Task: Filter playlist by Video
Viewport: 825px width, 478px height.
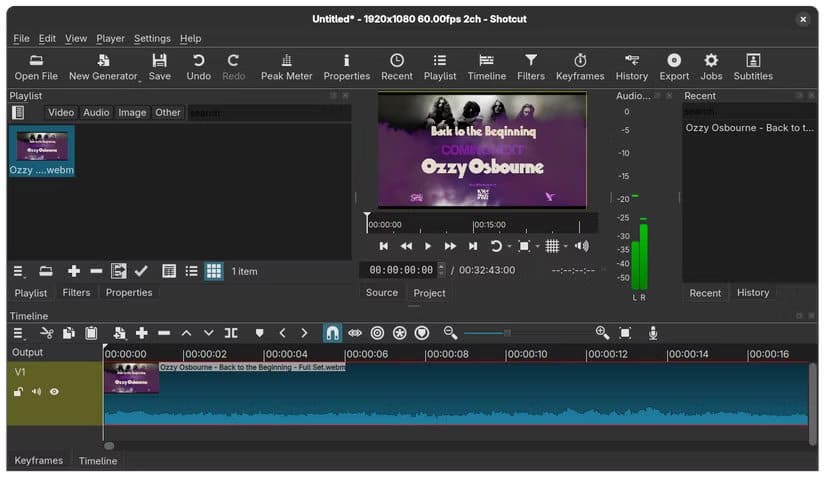Action: point(61,112)
